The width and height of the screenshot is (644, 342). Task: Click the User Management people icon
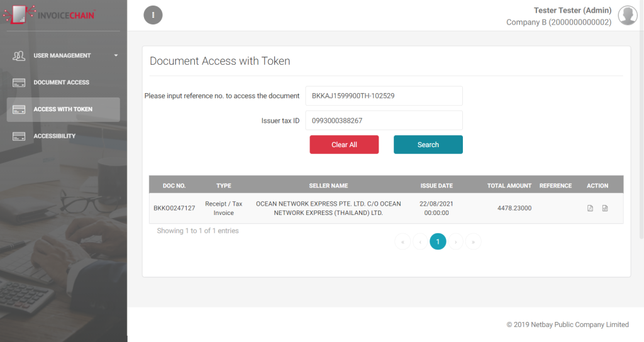19,55
